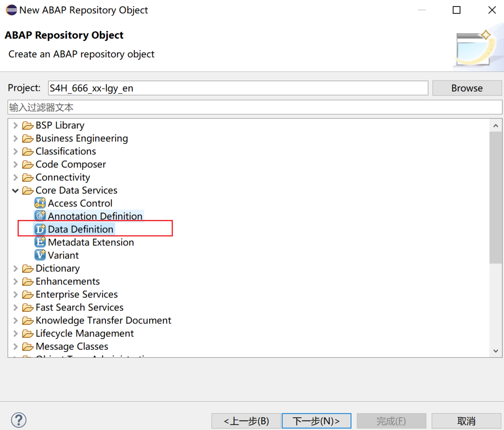Select Lifecycle Management tree item
The image size is (504, 430).
pos(84,333)
